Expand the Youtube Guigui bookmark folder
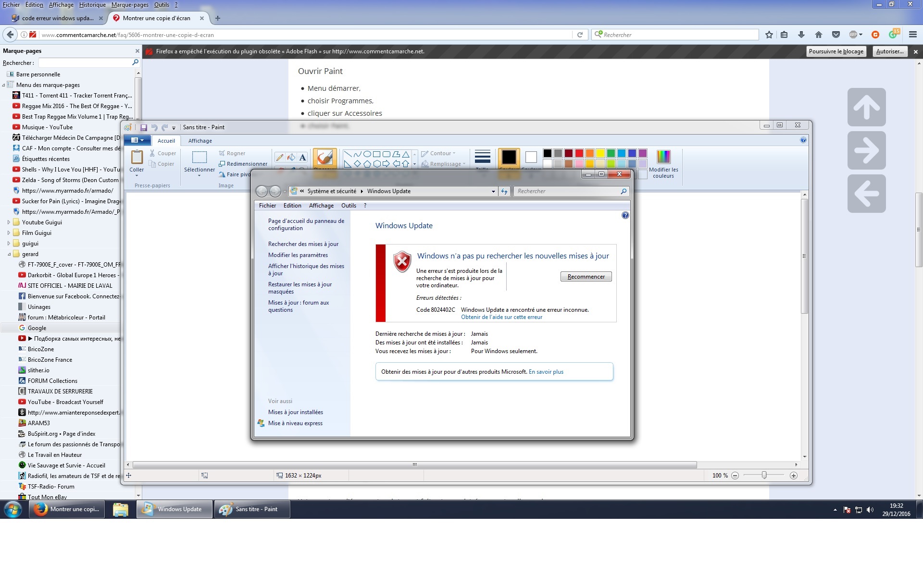923x588 pixels. click(x=9, y=222)
